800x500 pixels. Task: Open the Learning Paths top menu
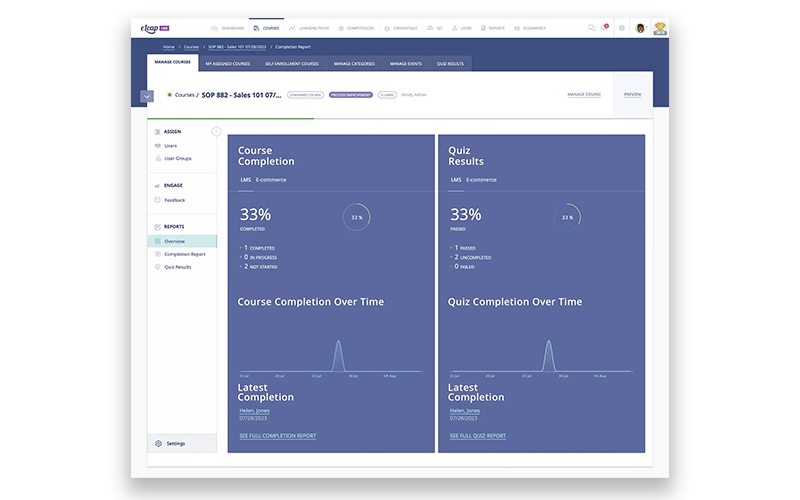point(311,28)
